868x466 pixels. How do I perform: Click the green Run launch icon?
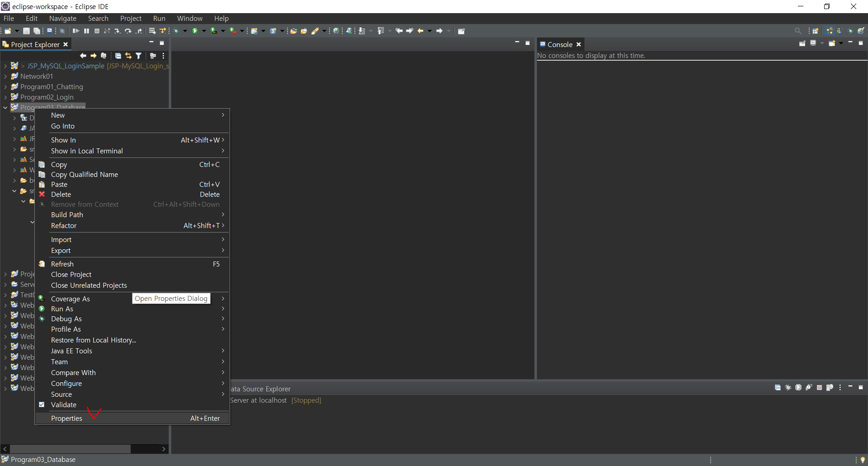pyautogui.click(x=195, y=31)
